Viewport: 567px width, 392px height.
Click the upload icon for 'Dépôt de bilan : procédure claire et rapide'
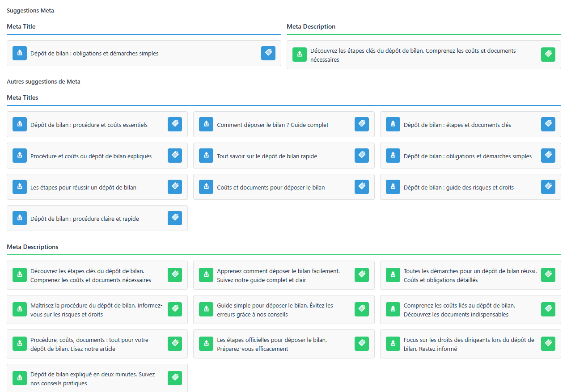pyautogui.click(x=19, y=218)
